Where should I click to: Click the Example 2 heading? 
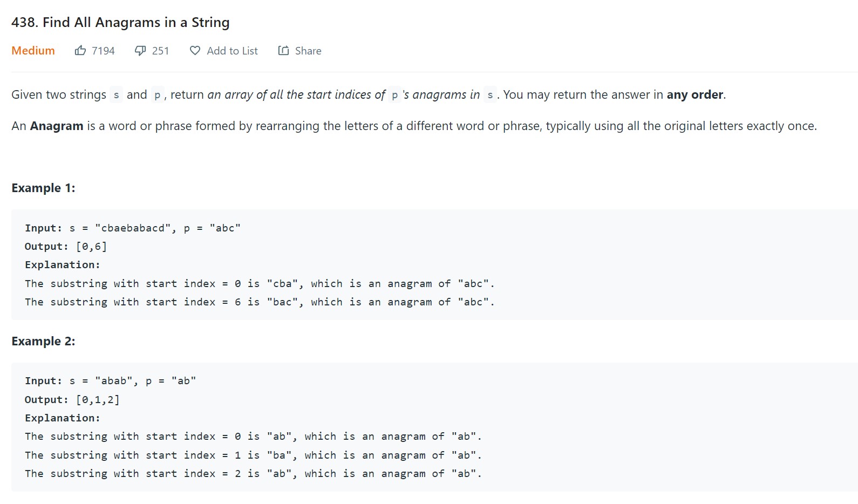tap(43, 341)
